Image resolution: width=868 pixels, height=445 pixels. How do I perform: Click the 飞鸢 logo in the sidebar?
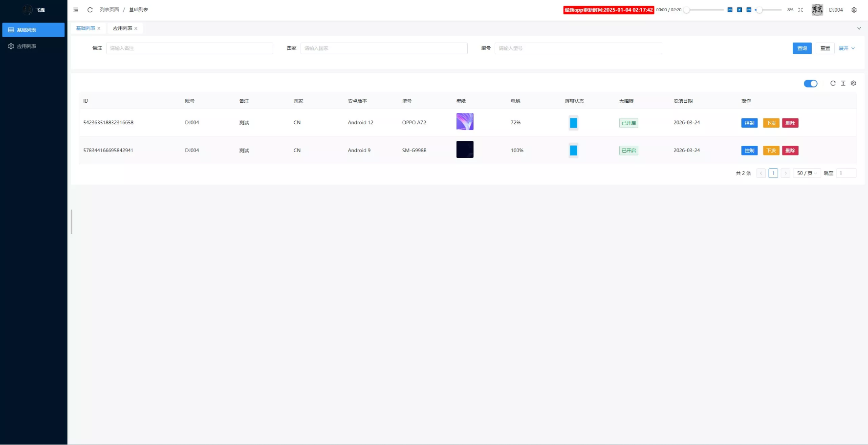tap(34, 10)
